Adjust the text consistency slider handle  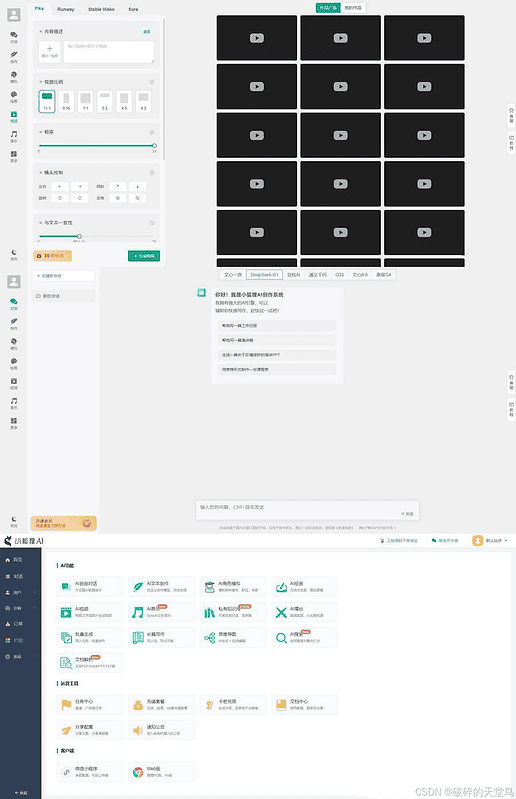click(79, 236)
